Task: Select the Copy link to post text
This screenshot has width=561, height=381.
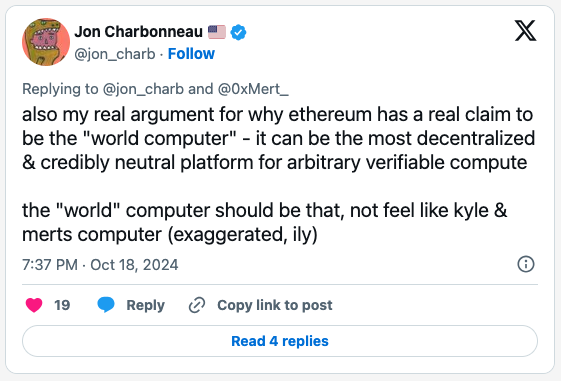Action: pyautogui.click(x=275, y=305)
